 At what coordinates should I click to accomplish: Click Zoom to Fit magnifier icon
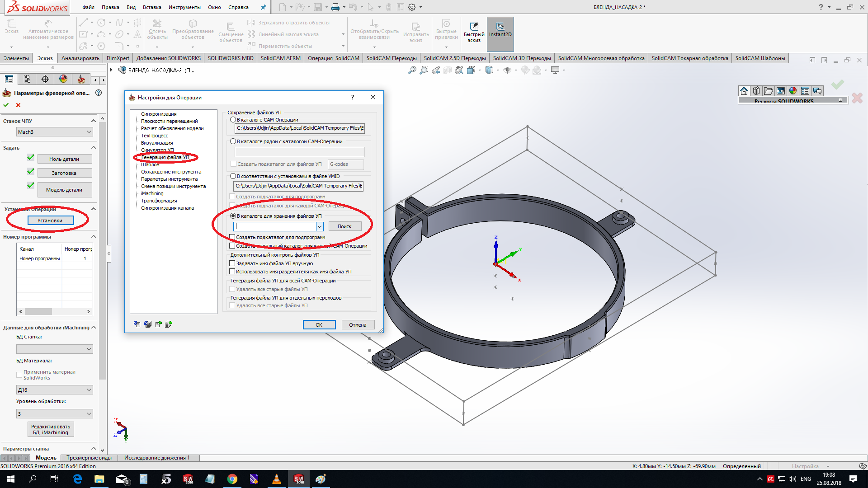pos(412,70)
